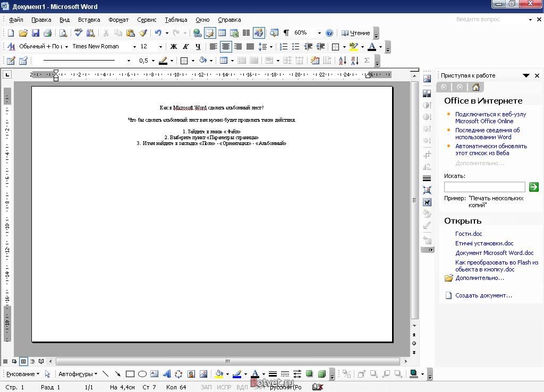This screenshot has width=544, height=392.
Task: Toggle Italic formatting button
Action: pos(186,47)
